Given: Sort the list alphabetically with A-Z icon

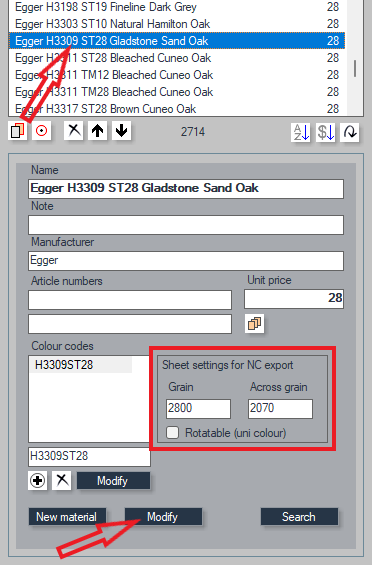Looking at the screenshot, I should tap(301, 132).
